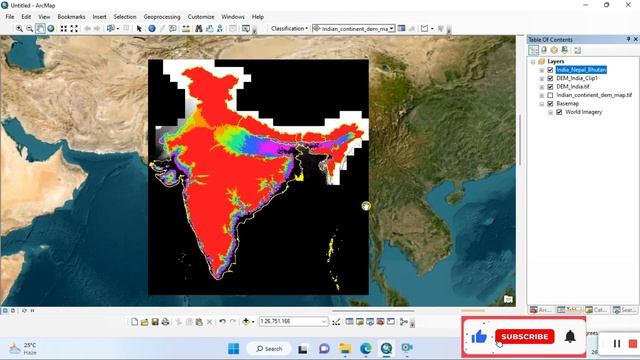Select the India_Nepal_Bhutan layer name
Viewport: 640px width, 360px height.
(581, 70)
